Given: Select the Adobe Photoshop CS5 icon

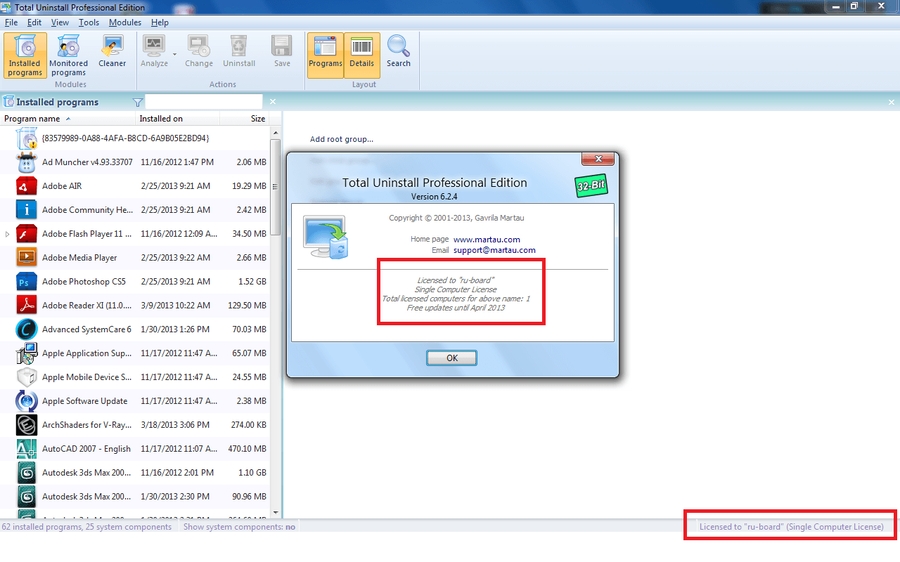Looking at the screenshot, I should coord(26,282).
